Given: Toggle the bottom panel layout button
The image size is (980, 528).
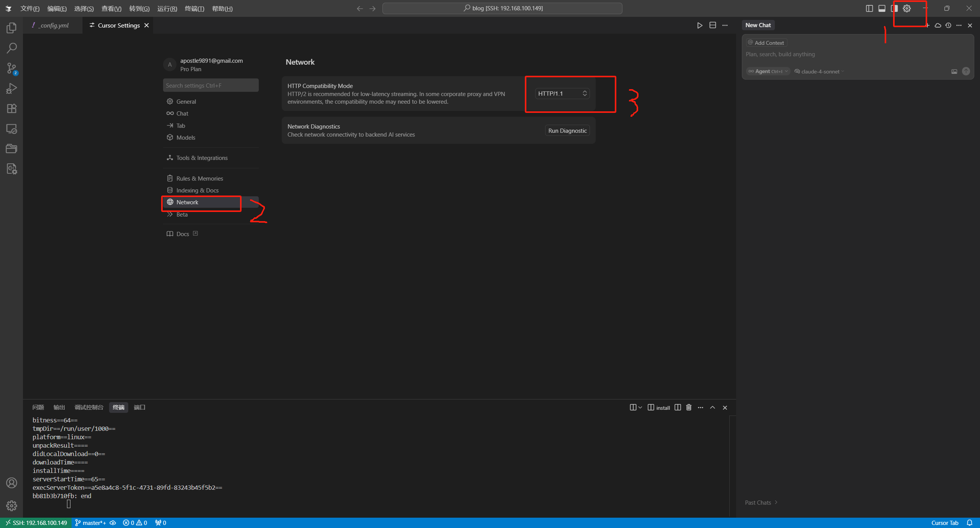Looking at the screenshot, I should pos(882,8).
